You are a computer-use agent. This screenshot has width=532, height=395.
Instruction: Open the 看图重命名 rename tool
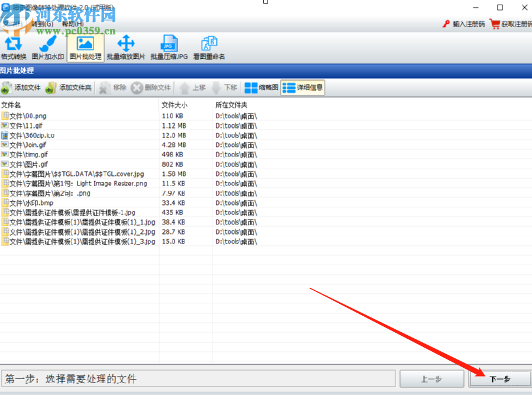pos(209,48)
